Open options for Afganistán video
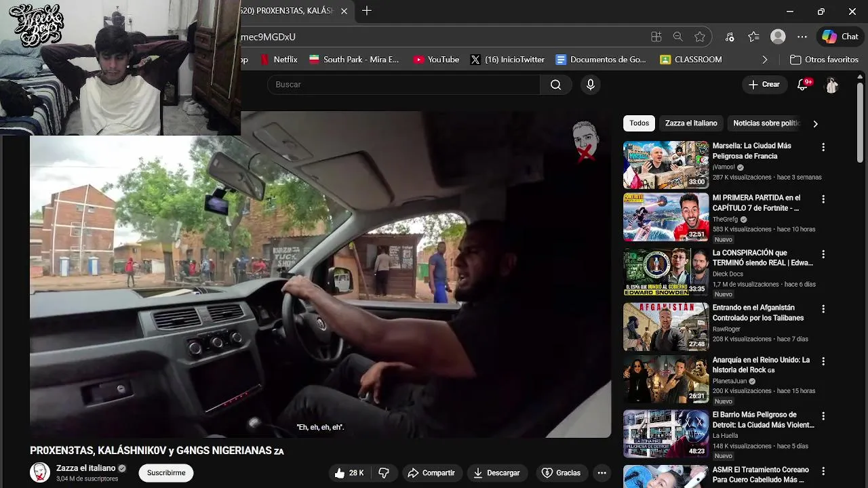868x488 pixels. coord(823,308)
